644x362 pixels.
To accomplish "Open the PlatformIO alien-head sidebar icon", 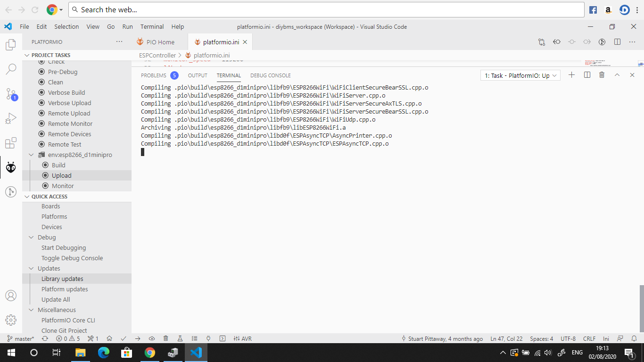I will point(11,167).
